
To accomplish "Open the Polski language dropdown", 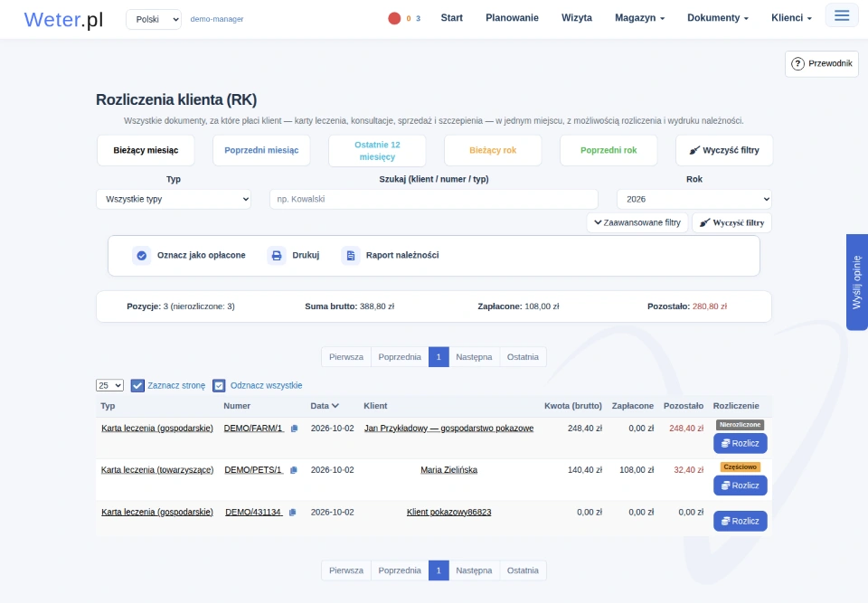I will (x=154, y=19).
